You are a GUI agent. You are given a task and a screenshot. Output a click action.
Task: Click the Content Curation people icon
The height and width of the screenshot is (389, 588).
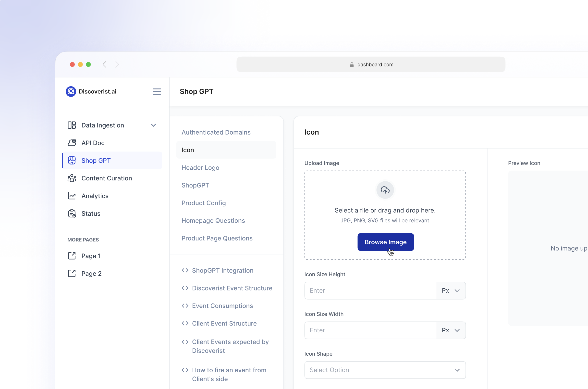pyautogui.click(x=72, y=178)
